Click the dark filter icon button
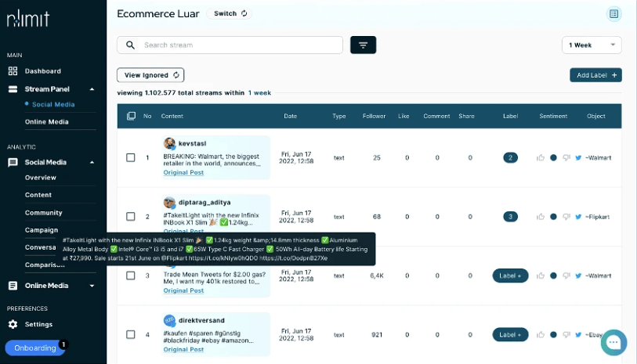 click(x=363, y=45)
